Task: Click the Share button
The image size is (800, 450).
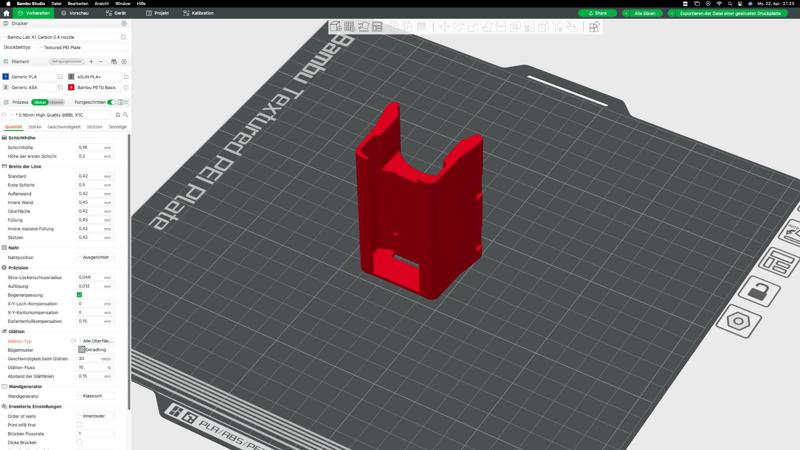Action: pos(597,13)
